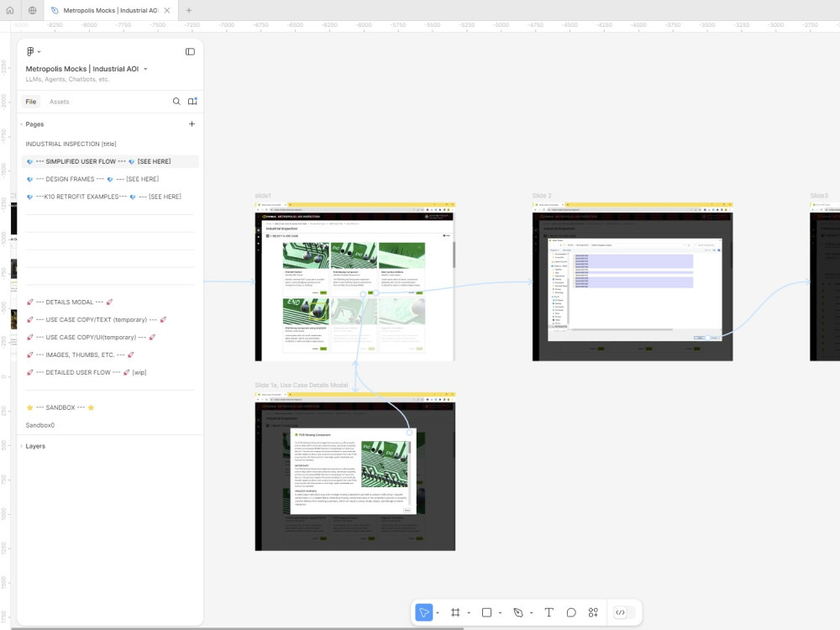
Task: Open the file name dropdown chevron
Action: (145, 69)
